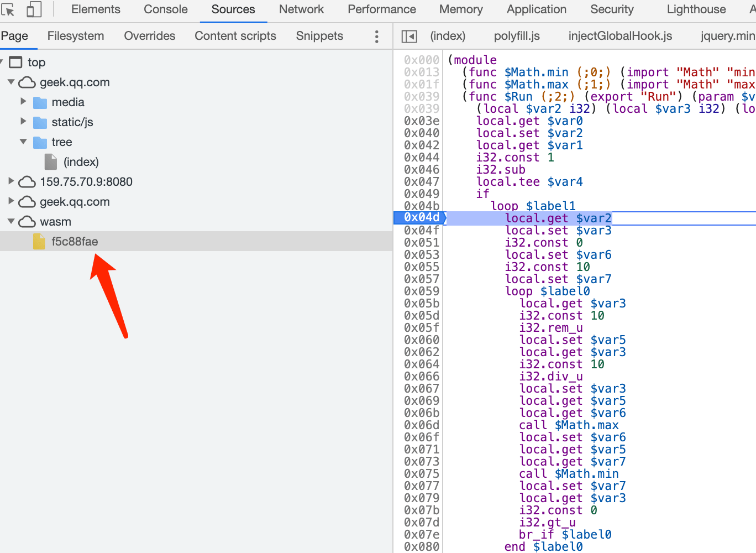Open the Application panel tab
The image size is (756, 553).
tap(537, 9)
